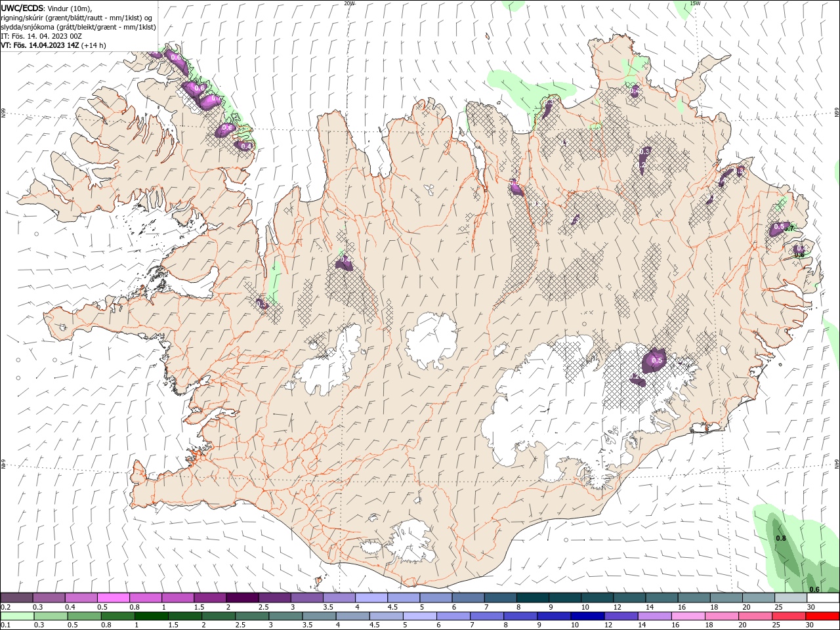Click the bright pink 0.5 swatch in upper legend row
Viewport: 840px width, 630px height.
pyautogui.click(x=114, y=598)
